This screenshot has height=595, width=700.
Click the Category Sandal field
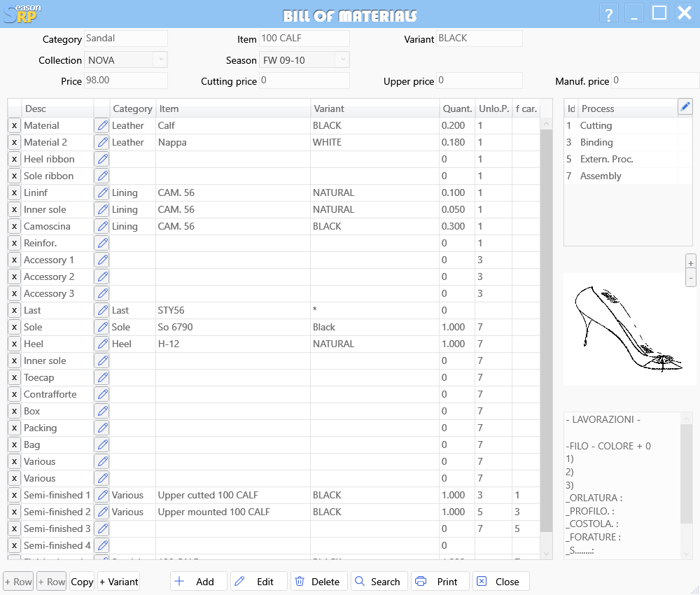(126, 38)
